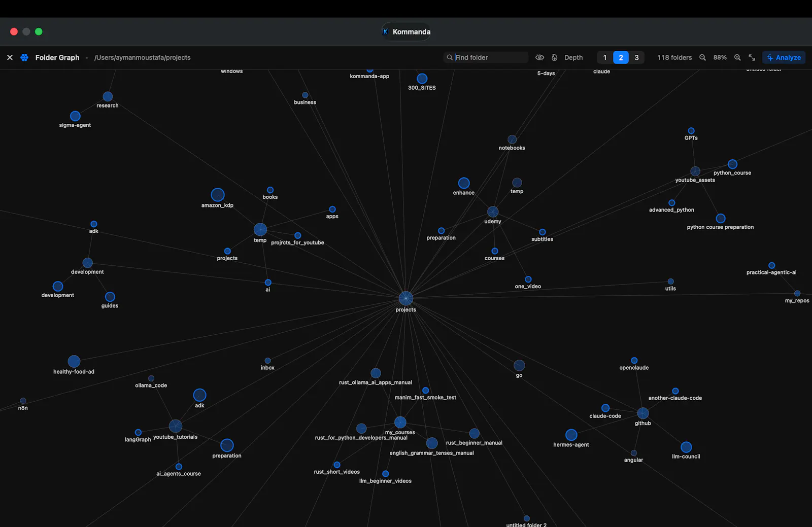Viewport: 812px width, 527px height.
Task: Select the my_courses folder node
Action: (400, 422)
